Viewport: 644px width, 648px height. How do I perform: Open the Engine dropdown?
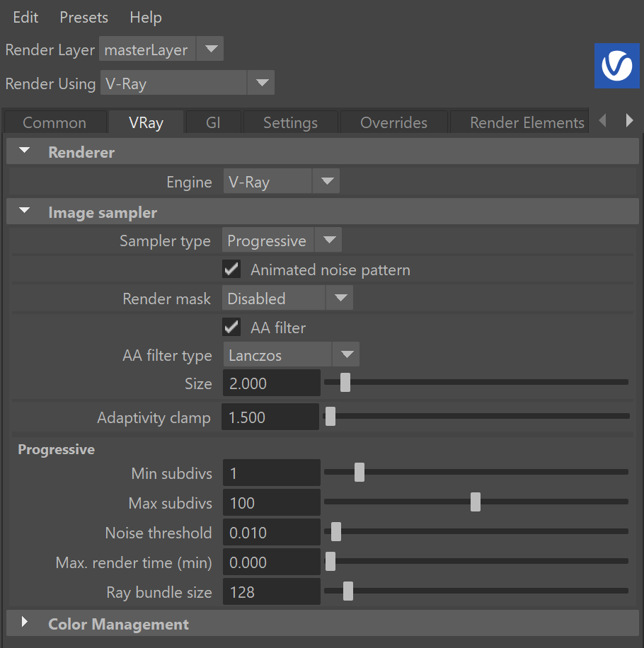tap(282, 181)
